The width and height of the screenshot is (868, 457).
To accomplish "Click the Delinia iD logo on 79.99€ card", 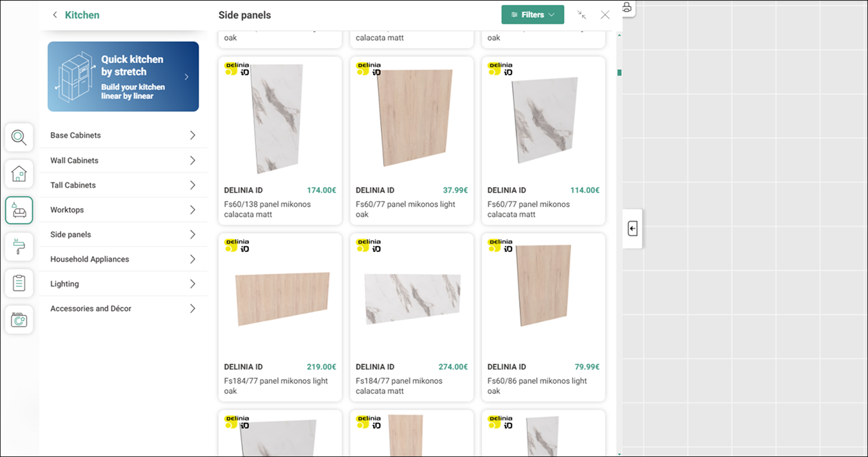I will coord(500,246).
